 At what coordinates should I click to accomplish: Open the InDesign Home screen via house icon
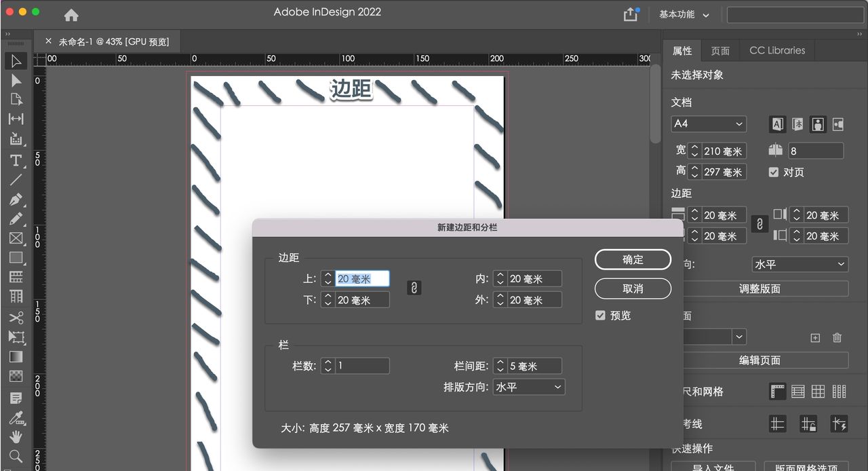click(71, 14)
